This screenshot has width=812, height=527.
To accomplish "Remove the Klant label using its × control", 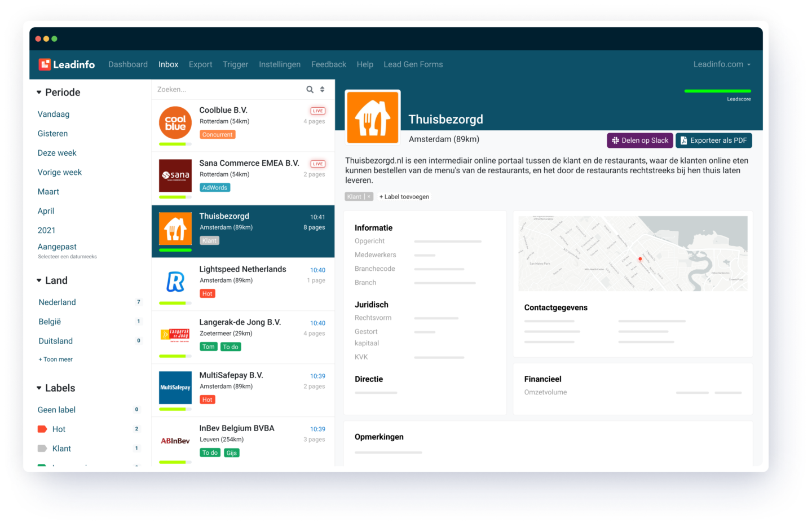I will [x=368, y=196].
